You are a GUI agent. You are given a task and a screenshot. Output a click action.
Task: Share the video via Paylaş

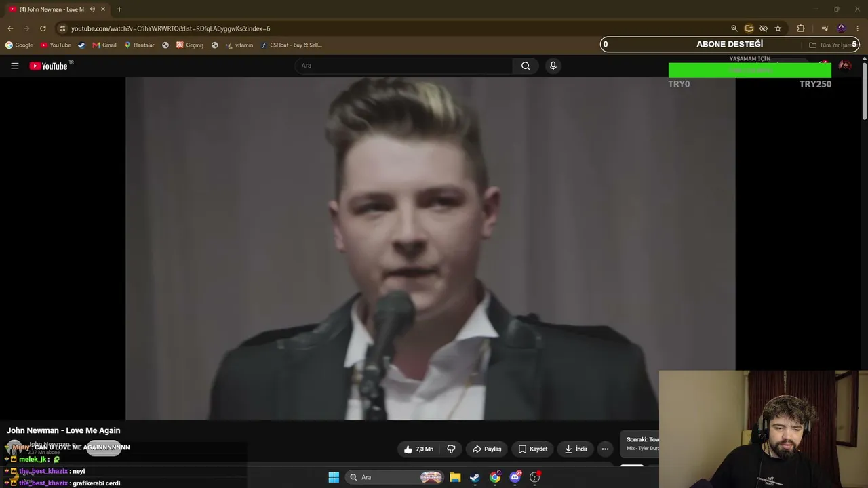487,449
